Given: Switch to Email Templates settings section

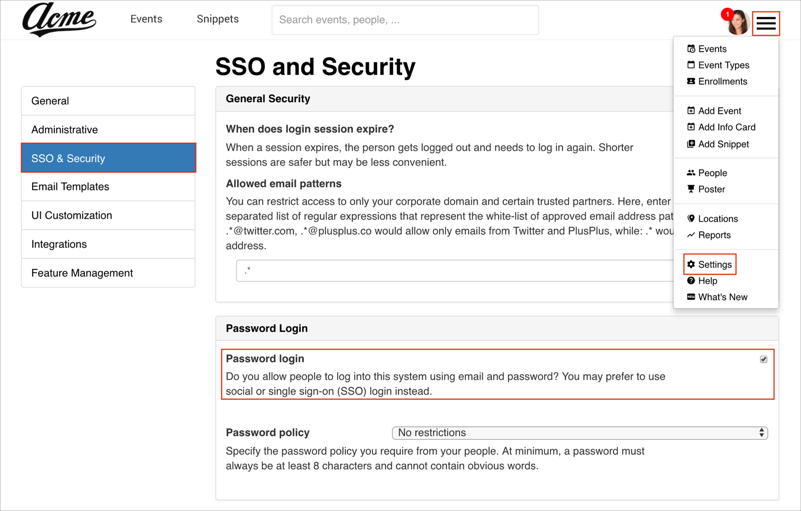Looking at the screenshot, I should pyautogui.click(x=108, y=187).
